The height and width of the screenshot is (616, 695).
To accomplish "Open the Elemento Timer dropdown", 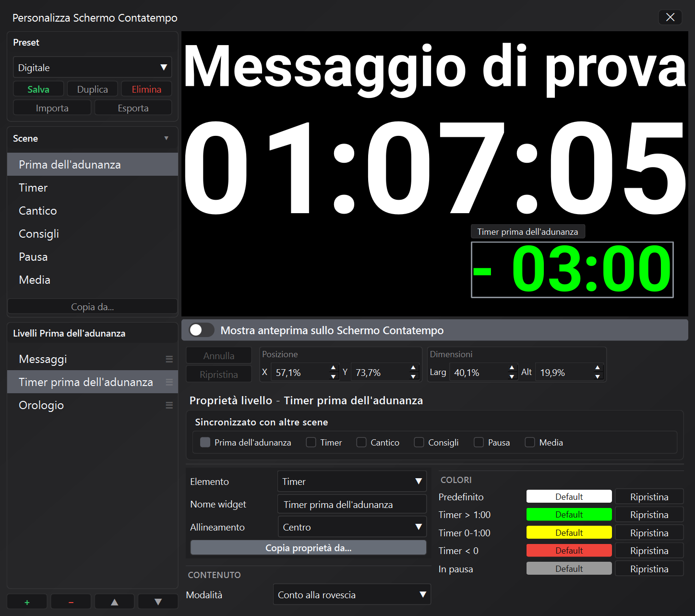I will tap(352, 481).
